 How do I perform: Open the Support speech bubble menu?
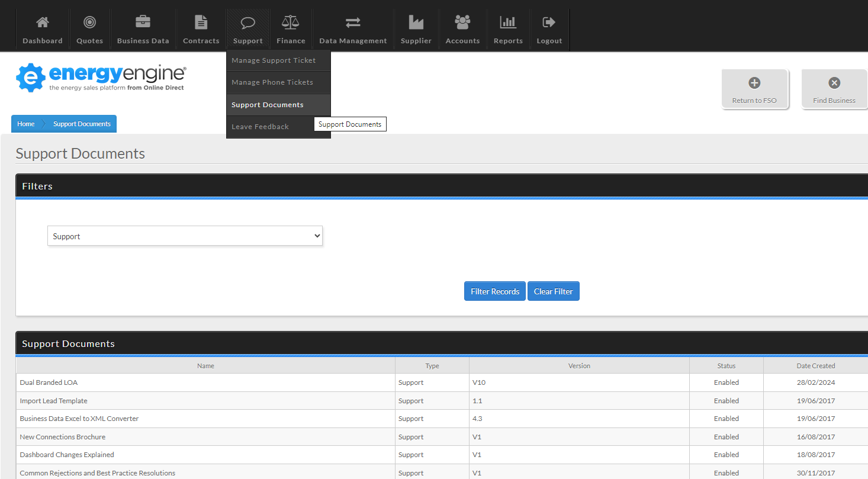[247, 24]
